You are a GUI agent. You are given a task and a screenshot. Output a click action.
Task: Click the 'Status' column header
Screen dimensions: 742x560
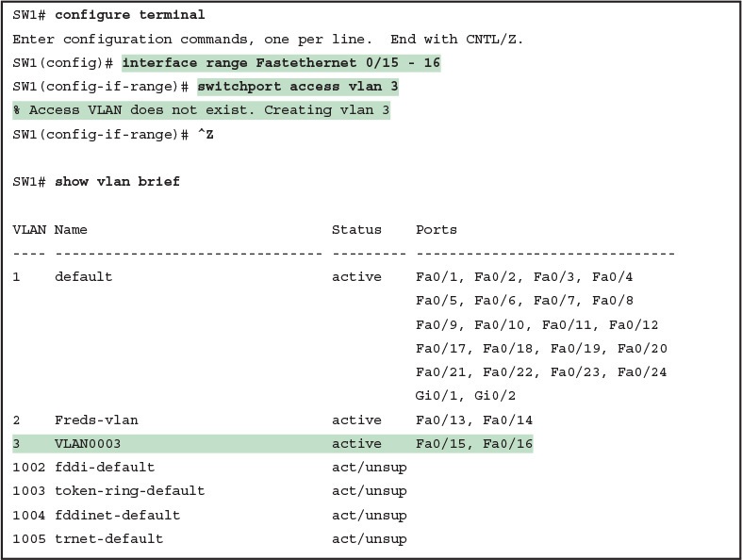(x=356, y=229)
